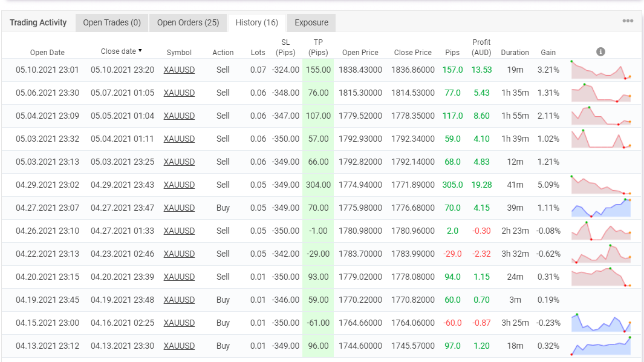
Task: Click duration 3h 32m
Action: pos(515,254)
